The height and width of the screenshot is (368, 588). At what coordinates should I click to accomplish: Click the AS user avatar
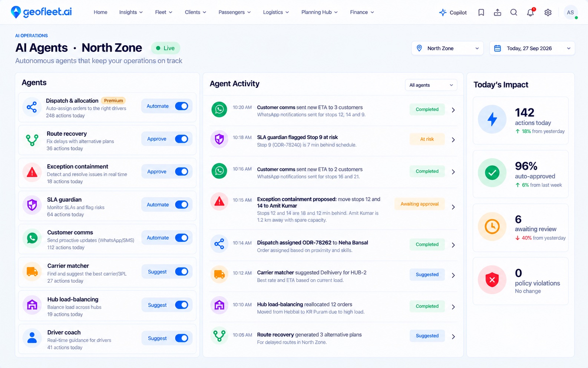(571, 12)
